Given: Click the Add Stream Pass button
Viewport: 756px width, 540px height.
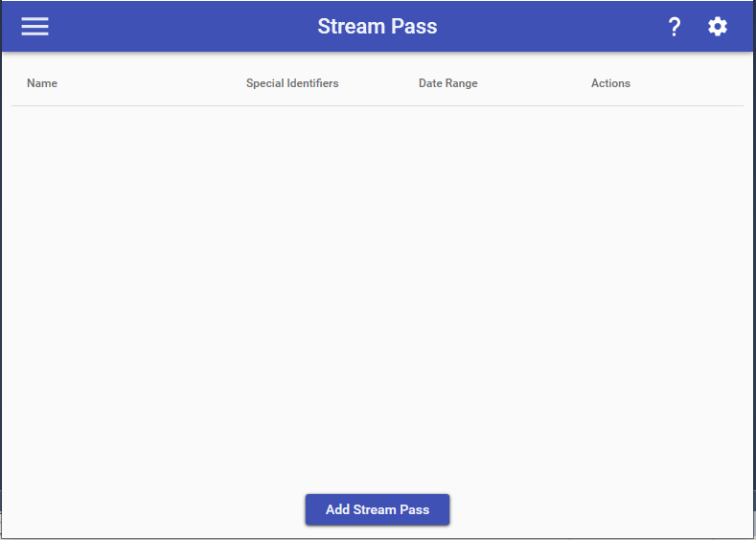Looking at the screenshot, I should pos(378,509).
